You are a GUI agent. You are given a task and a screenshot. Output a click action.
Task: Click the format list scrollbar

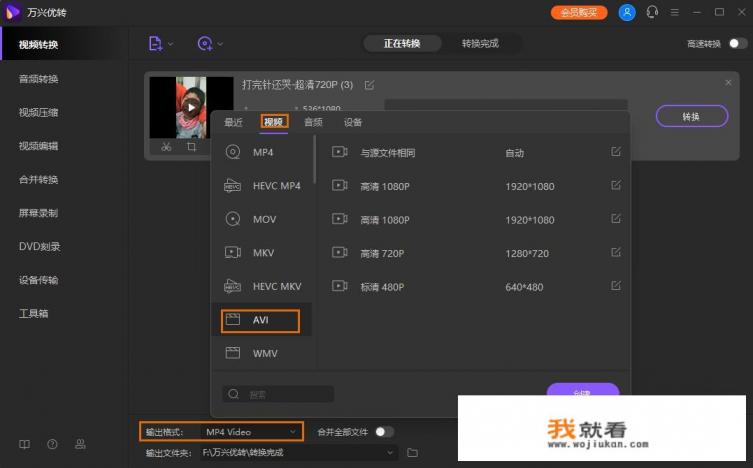pos(315,159)
